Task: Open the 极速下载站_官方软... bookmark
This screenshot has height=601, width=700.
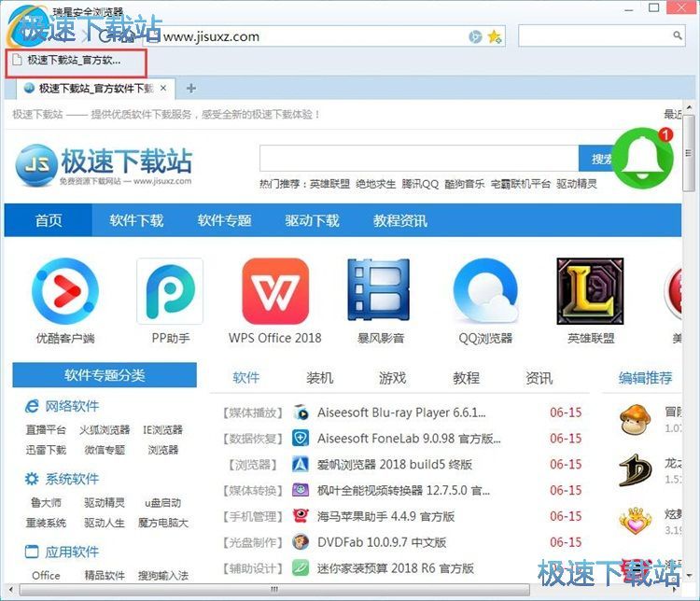Action: tap(67, 60)
